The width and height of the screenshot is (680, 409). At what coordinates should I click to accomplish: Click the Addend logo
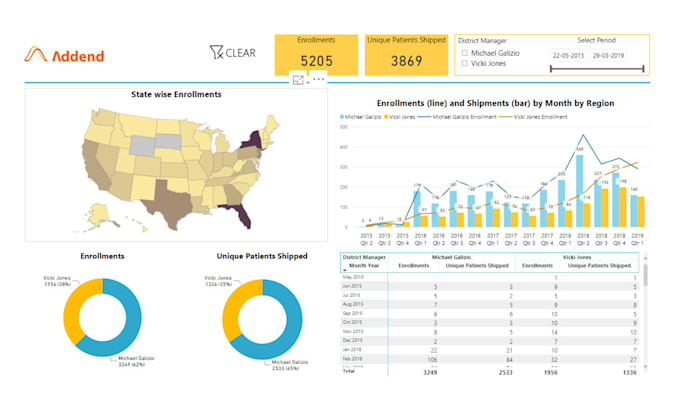[64, 55]
